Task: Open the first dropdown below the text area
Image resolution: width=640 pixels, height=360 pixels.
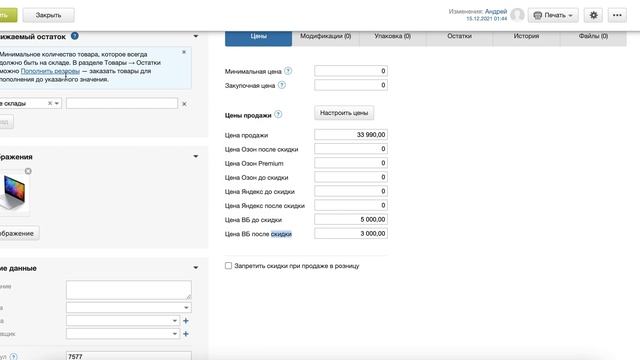Action: 129,307
